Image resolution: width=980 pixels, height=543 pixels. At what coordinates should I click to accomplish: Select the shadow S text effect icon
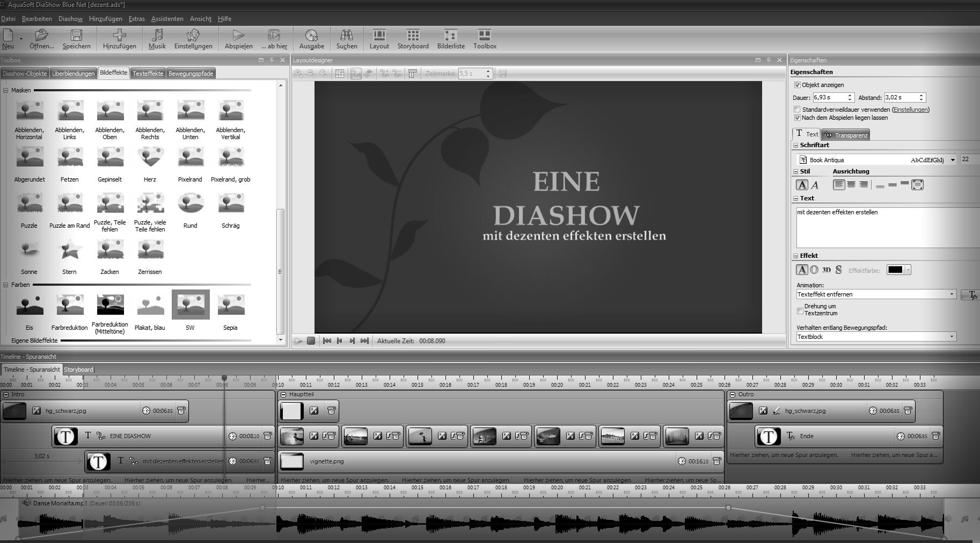[x=838, y=270]
